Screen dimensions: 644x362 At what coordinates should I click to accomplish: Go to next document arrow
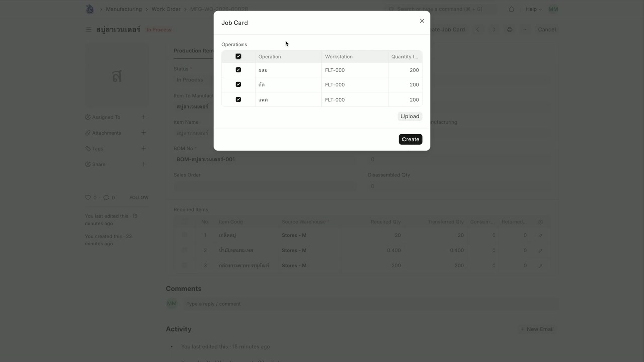494,30
